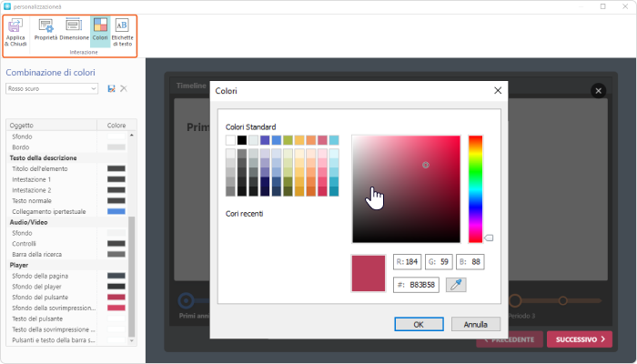
Task: Click the SUCCESSIVO next button
Action: pyautogui.click(x=580, y=339)
